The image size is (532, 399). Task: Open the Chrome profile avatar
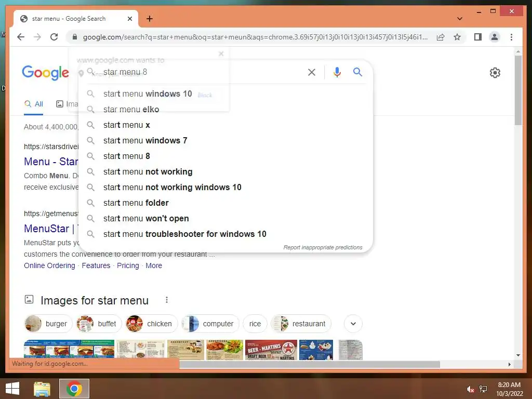click(x=495, y=37)
